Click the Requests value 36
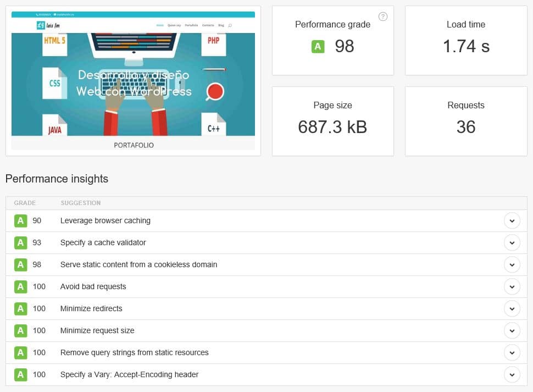The width and height of the screenshot is (533, 392). pos(466,127)
